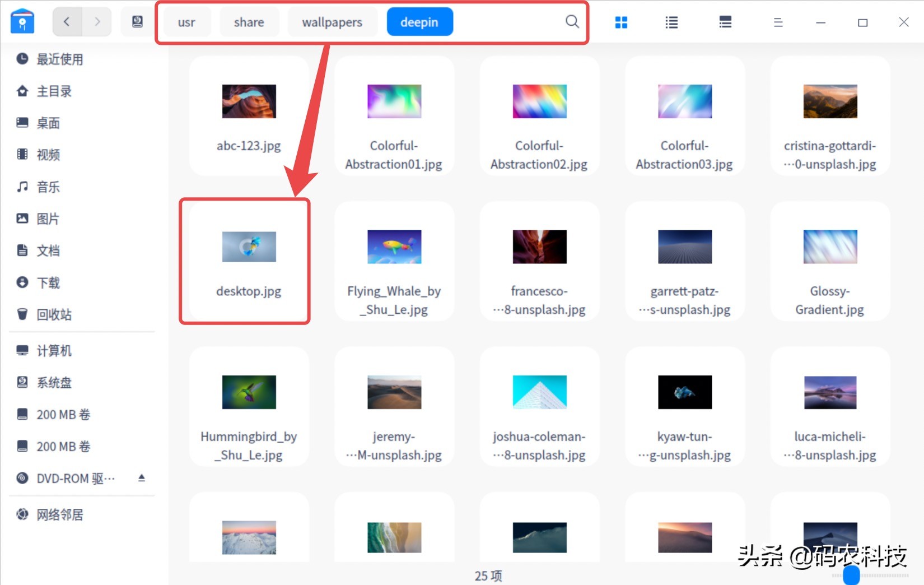
Task: Switch to list view mode
Action: tap(671, 22)
